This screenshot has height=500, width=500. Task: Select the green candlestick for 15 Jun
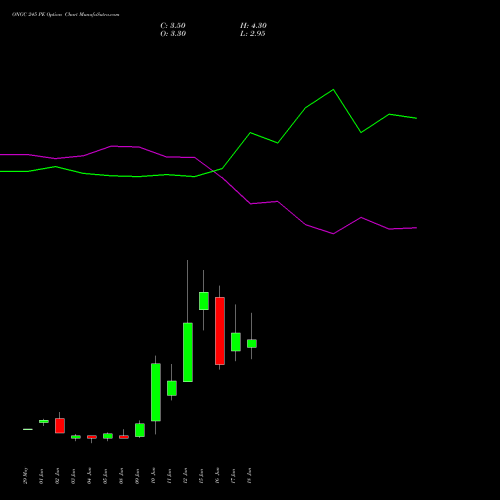click(x=204, y=301)
